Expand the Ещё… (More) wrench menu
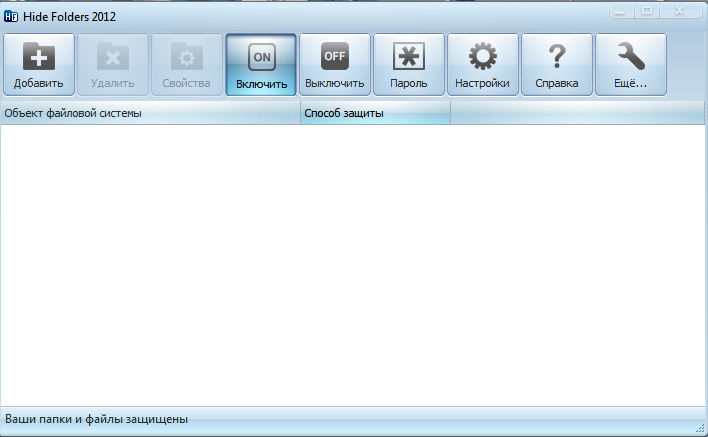The width and height of the screenshot is (708, 437). click(631, 65)
